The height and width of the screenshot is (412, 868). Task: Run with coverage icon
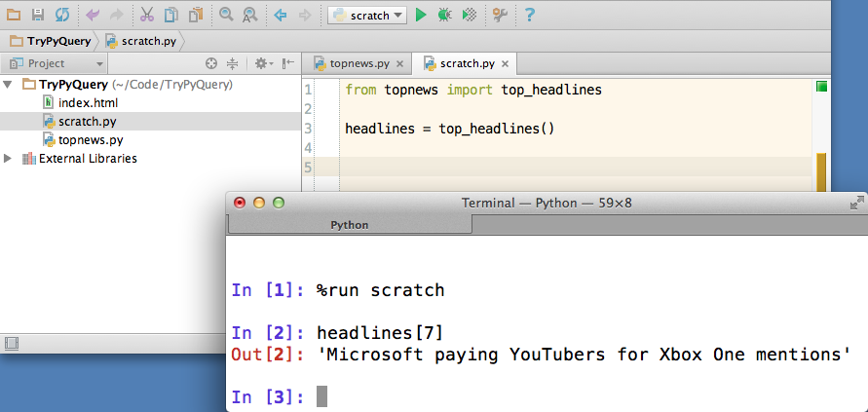pyautogui.click(x=470, y=15)
